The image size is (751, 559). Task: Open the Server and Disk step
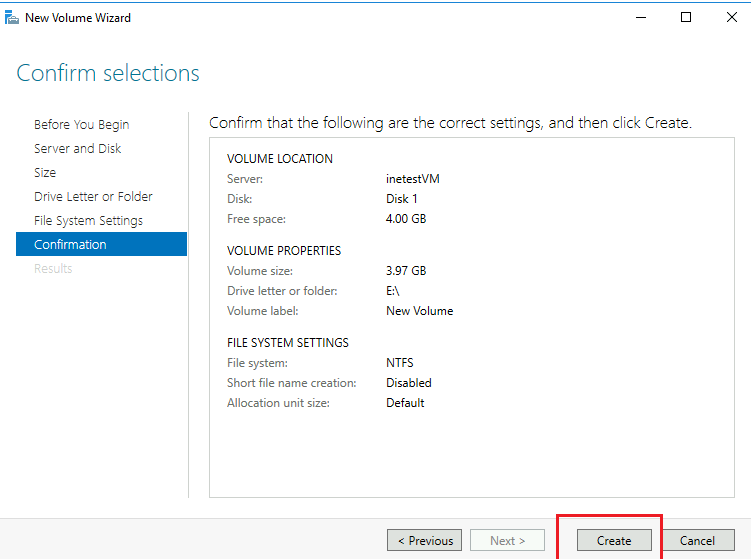pyautogui.click(x=77, y=149)
